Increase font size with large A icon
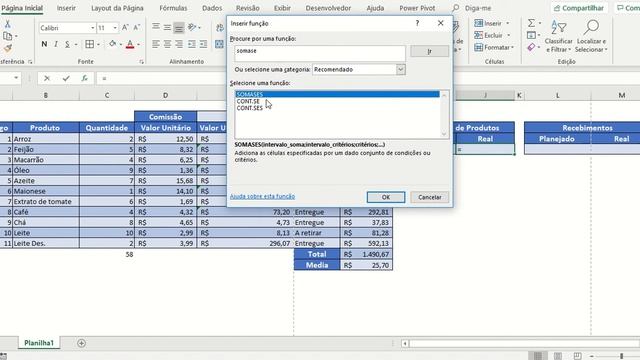This screenshot has height=360, width=640. 125,27
